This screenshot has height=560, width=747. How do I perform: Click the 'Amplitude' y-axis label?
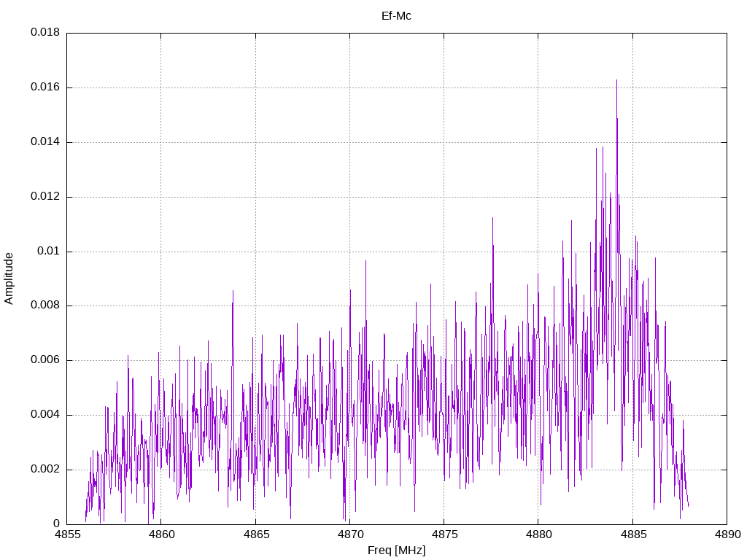point(9,279)
